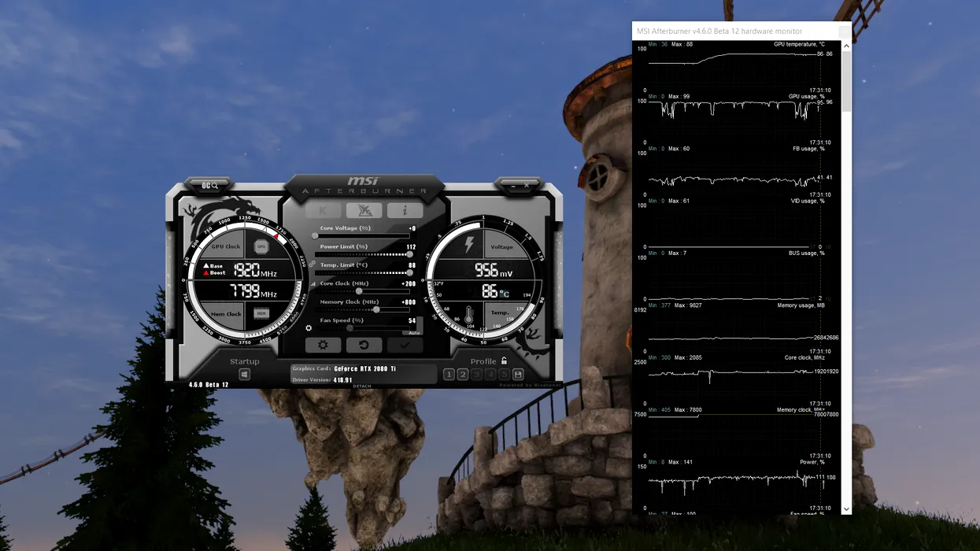Apply settings with checkmark button
980x551 pixels.
click(x=405, y=345)
